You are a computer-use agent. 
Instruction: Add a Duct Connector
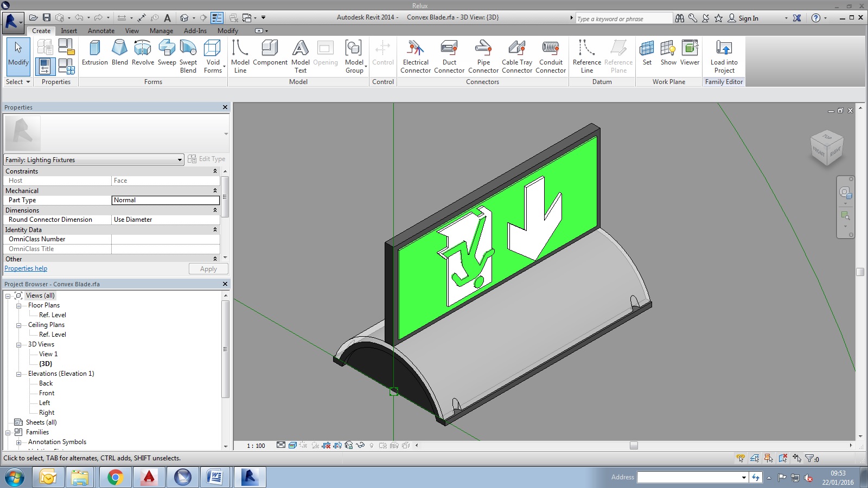pyautogui.click(x=449, y=54)
